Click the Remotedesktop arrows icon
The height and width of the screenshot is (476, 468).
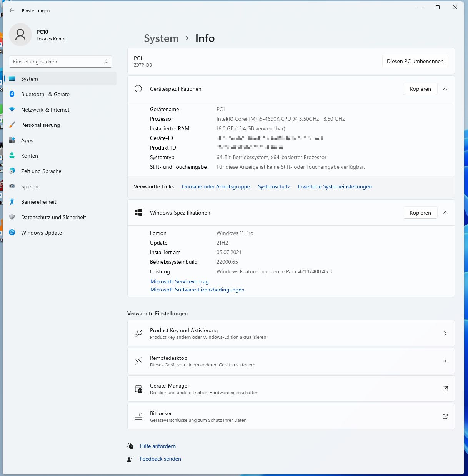pyautogui.click(x=138, y=361)
